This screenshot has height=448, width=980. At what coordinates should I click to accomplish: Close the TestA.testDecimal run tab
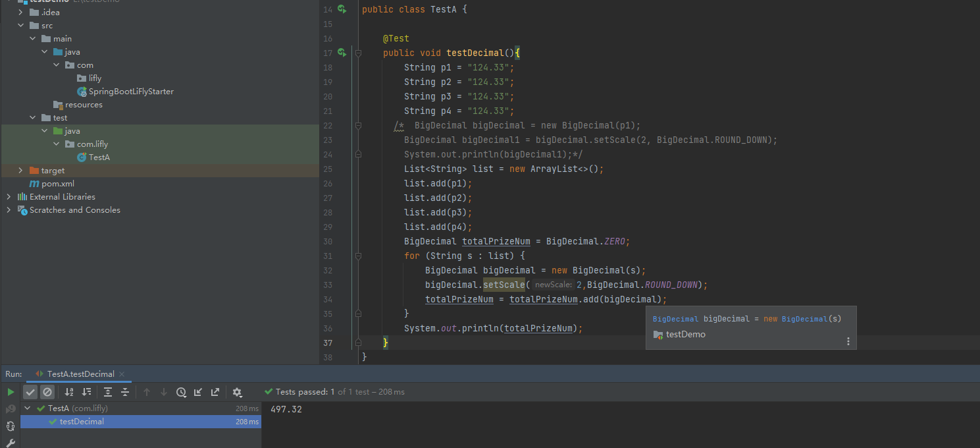click(122, 374)
